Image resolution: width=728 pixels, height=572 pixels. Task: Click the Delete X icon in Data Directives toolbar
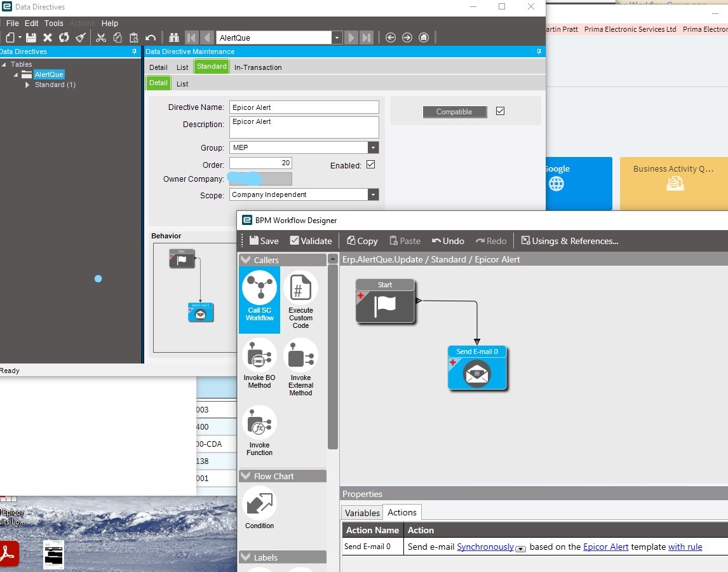point(48,37)
